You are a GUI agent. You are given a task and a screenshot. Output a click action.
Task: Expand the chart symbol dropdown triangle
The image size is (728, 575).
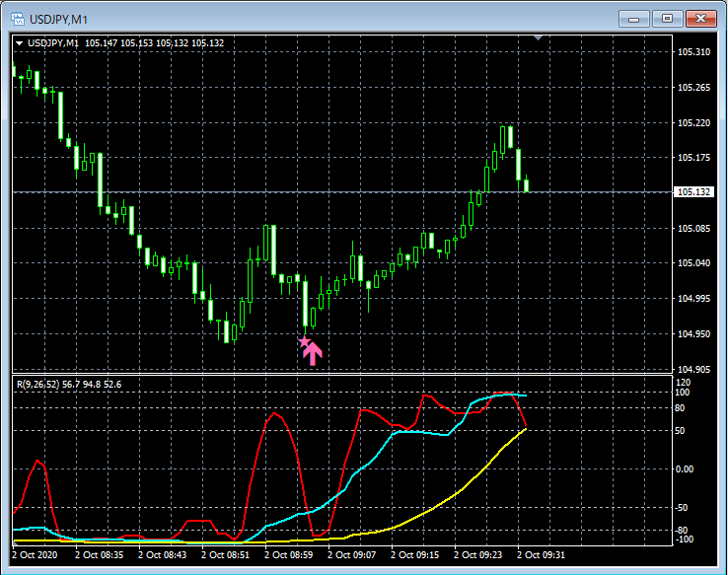click(x=20, y=43)
